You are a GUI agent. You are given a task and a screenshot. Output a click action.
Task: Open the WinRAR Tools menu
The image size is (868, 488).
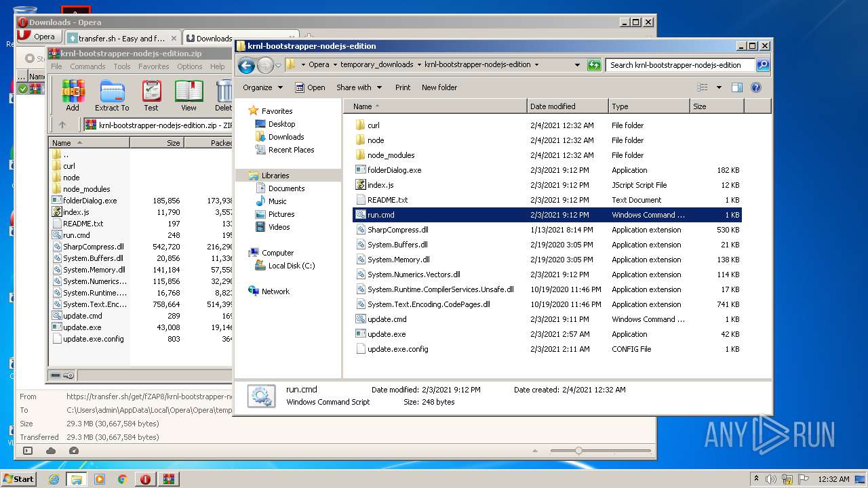[x=122, y=66]
